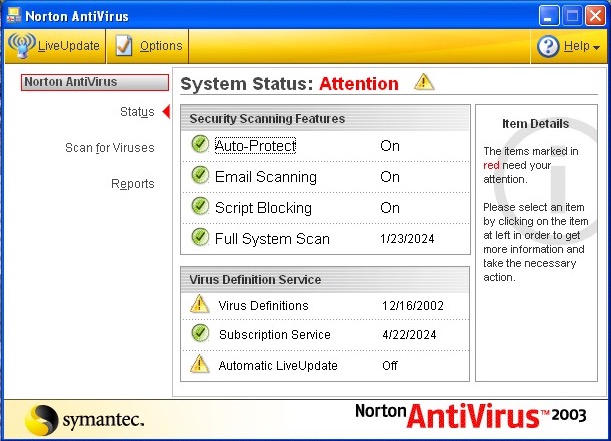Click the Help question mark icon
Image resolution: width=611 pixels, height=441 pixels.
(548, 46)
